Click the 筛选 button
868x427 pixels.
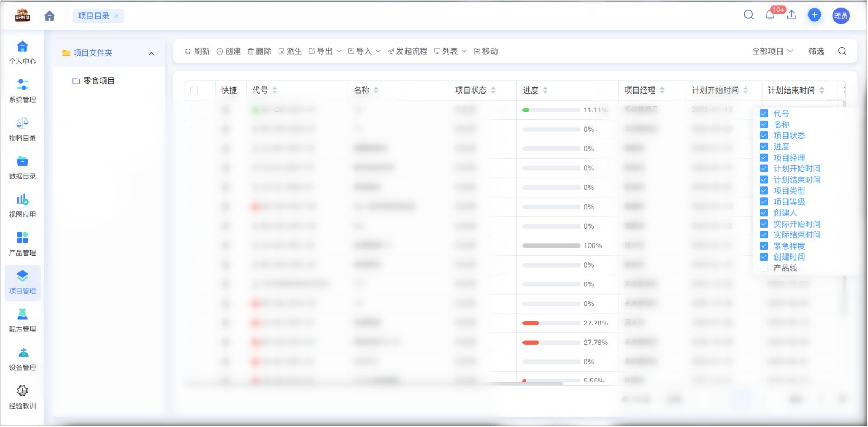(816, 51)
